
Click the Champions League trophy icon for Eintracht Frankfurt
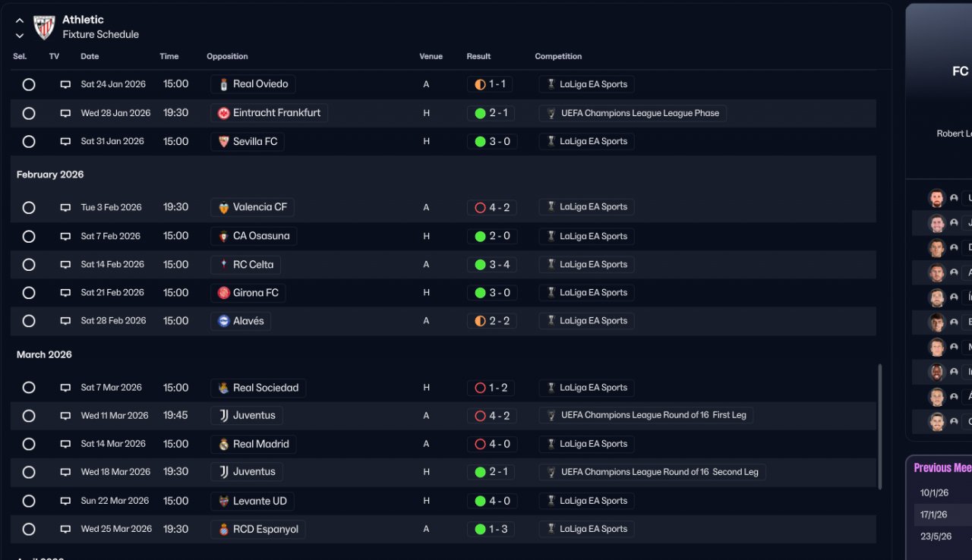551,113
